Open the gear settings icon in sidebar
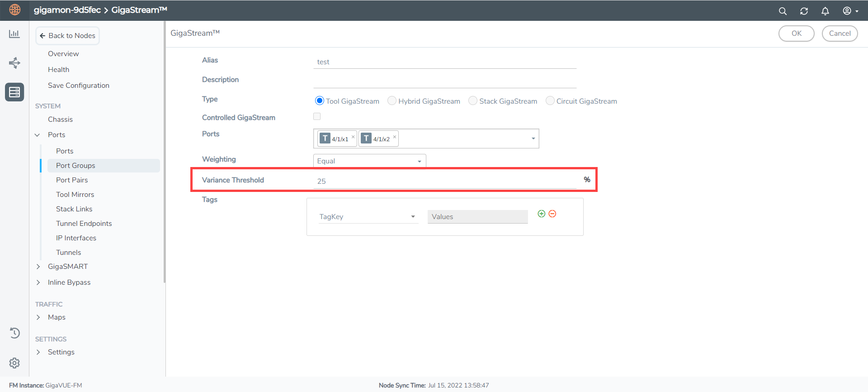 pyautogui.click(x=14, y=363)
